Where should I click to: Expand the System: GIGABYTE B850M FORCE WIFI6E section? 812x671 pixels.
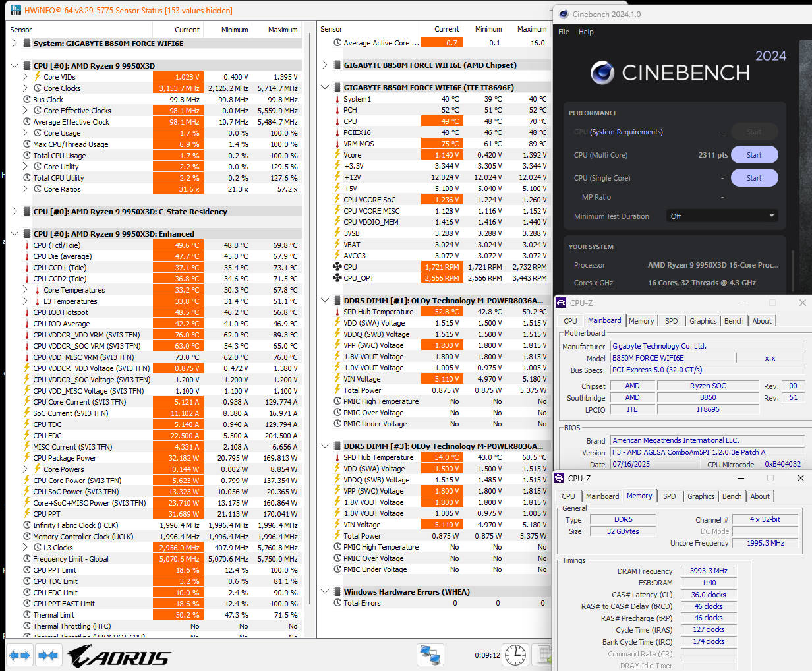[14, 44]
